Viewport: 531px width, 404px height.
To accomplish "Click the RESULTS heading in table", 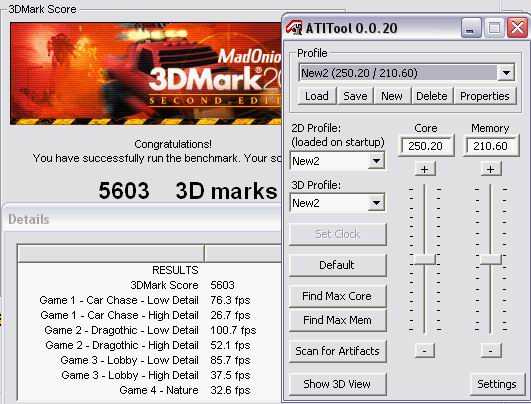I will click(x=175, y=270).
